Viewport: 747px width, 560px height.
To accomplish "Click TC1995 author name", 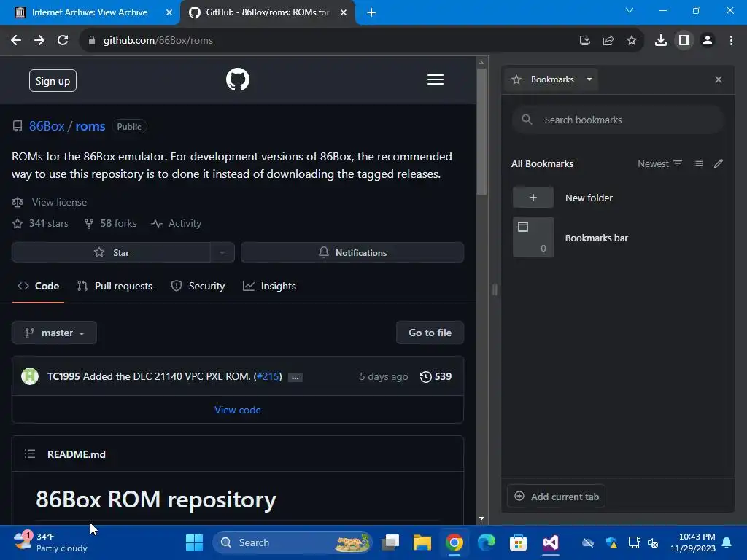I will (63, 377).
